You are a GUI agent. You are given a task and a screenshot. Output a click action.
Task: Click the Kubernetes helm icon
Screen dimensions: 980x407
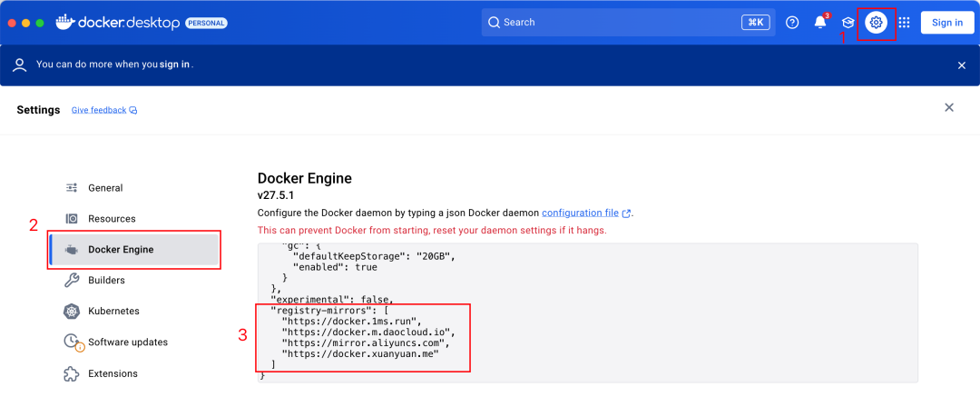coord(72,311)
